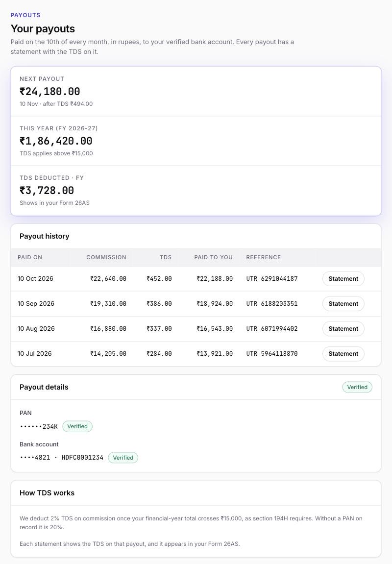Screen dimensions: 392x564
Task: Select reference UTR 5964118870
Action: click(x=272, y=354)
